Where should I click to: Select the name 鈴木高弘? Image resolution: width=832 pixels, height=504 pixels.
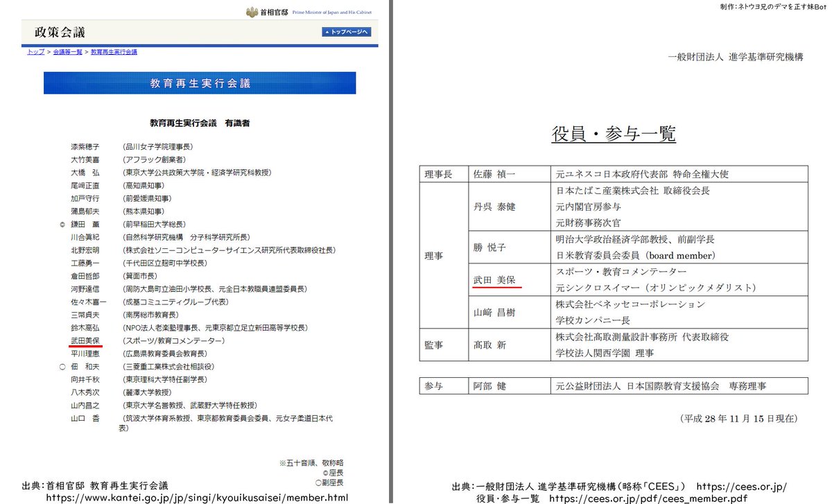pos(85,328)
